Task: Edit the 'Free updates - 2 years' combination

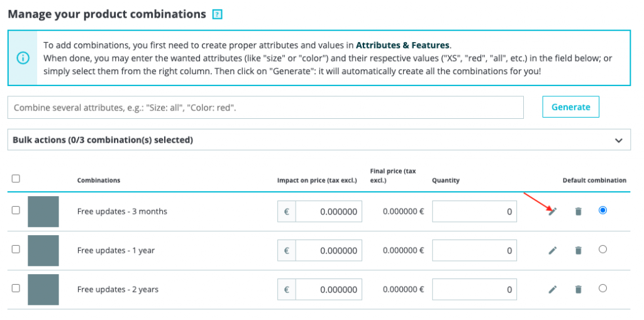Action: (552, 289)
